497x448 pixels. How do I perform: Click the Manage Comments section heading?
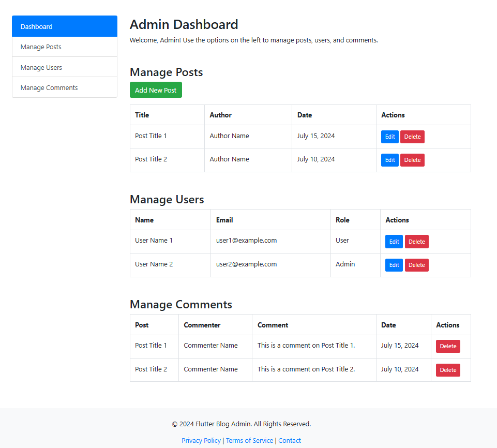(181, 304)
